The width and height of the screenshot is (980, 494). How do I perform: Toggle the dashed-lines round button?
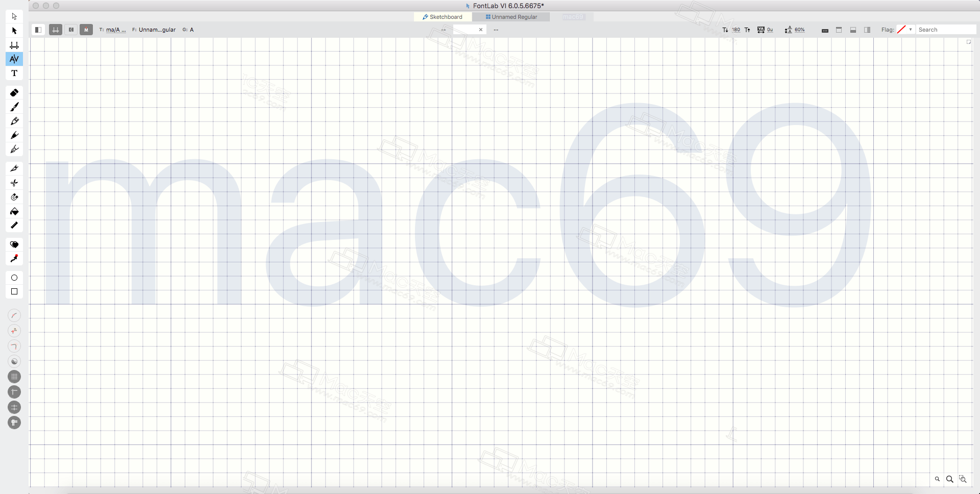click(x=14, y=407)
